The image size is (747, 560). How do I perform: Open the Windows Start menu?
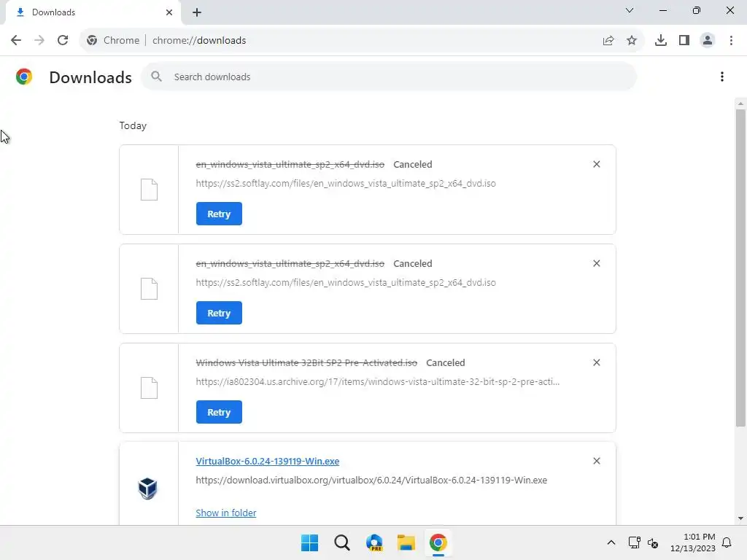pyautogui.click(x=309, y=542)
